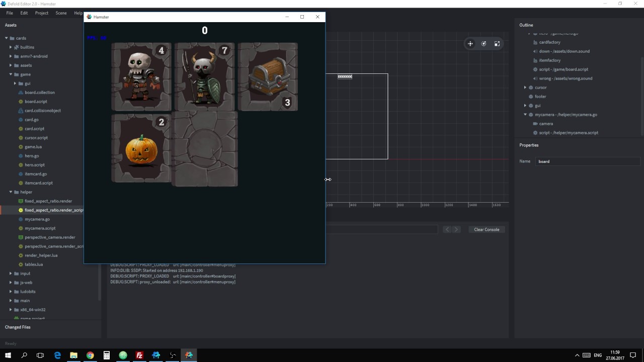Viewport: 644px width, 362px height.
Task: Click the itemfactory factory icon in Outline
Action: [x=535, y=60]
